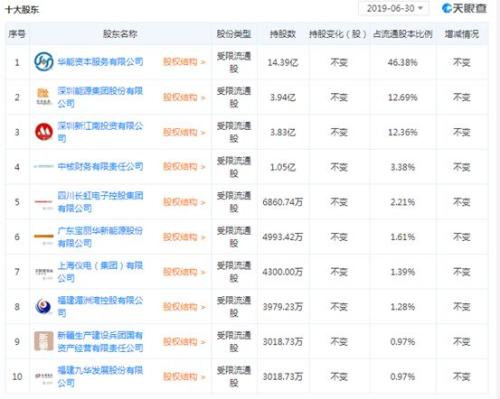Click the 股东名称 column header
Image resolution: width=500 pixels, height=399 pixels.
(x=120, y=34)
